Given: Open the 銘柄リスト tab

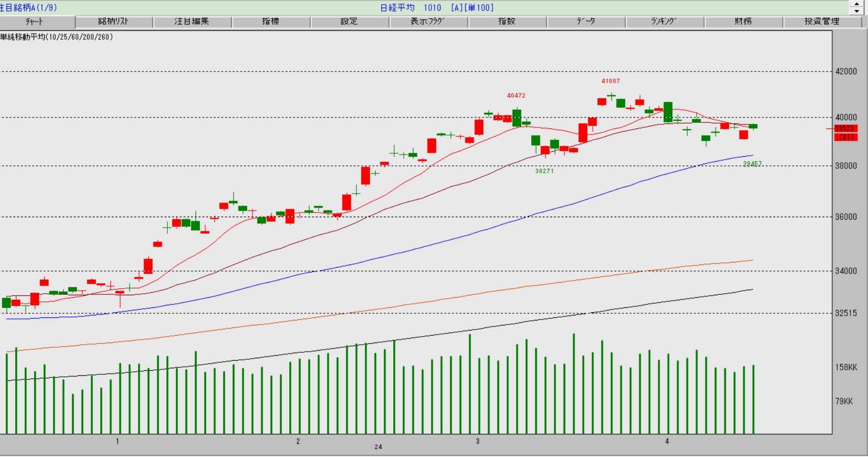Looking at the screenshot, I should click(114, 22).
